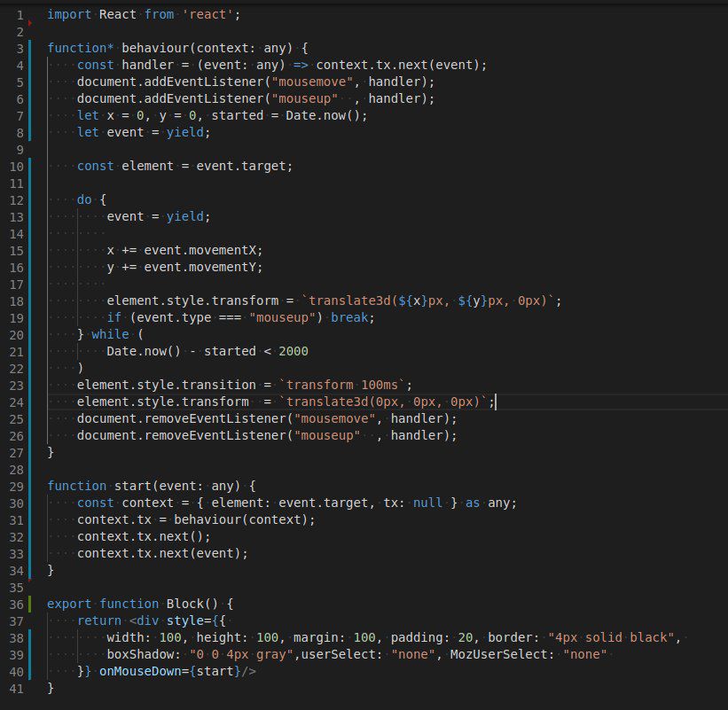Click event.type in the if condition
728x710 pixels.
(174, 318)
